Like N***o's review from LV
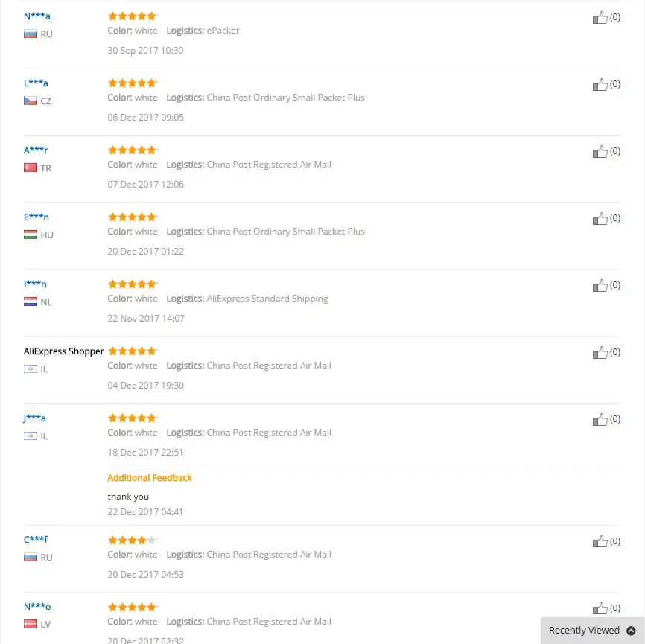The width and height of the screenshot is (645, 644). coord(600,608)
